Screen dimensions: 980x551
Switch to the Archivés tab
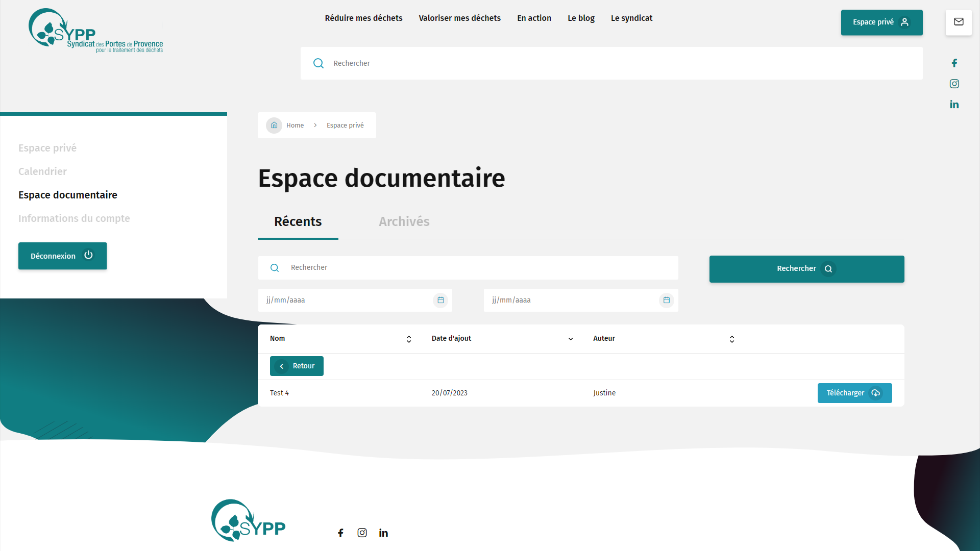pyautogui.click(x=404, y=221)
